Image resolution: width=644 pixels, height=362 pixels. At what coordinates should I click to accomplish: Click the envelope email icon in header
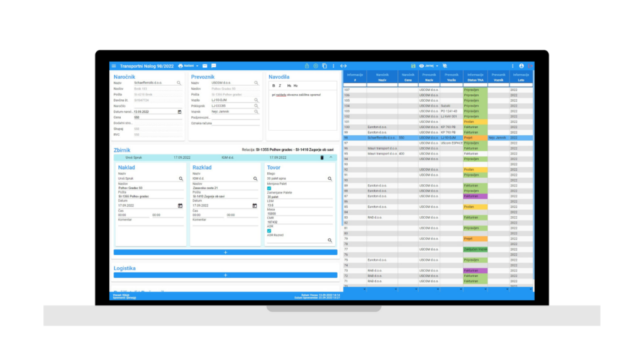click(x=204, y=65)
